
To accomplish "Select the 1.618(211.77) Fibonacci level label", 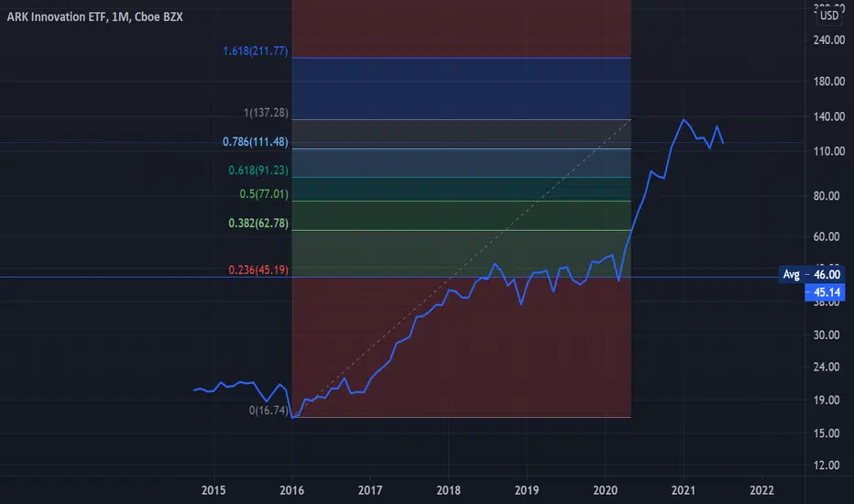I will click(256, 50).
